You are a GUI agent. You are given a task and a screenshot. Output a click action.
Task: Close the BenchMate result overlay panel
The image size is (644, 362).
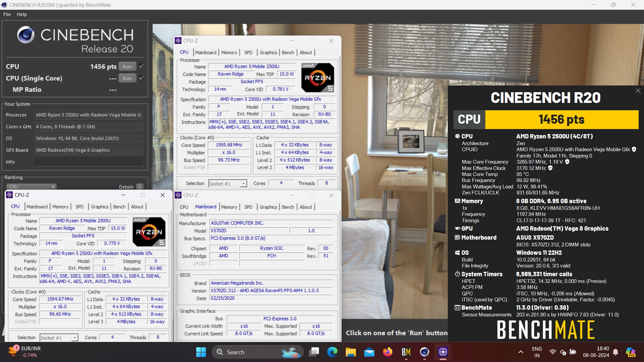(x=638, y=91)
